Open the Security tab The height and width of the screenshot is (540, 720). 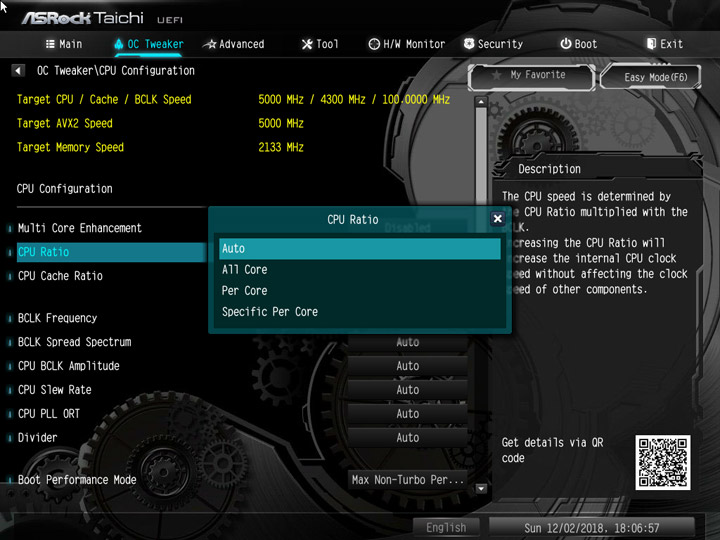coord(493,44)
